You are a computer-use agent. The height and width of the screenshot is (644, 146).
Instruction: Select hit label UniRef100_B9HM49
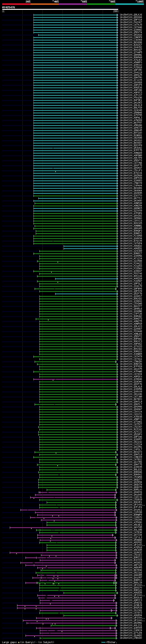tap(131, 58)
